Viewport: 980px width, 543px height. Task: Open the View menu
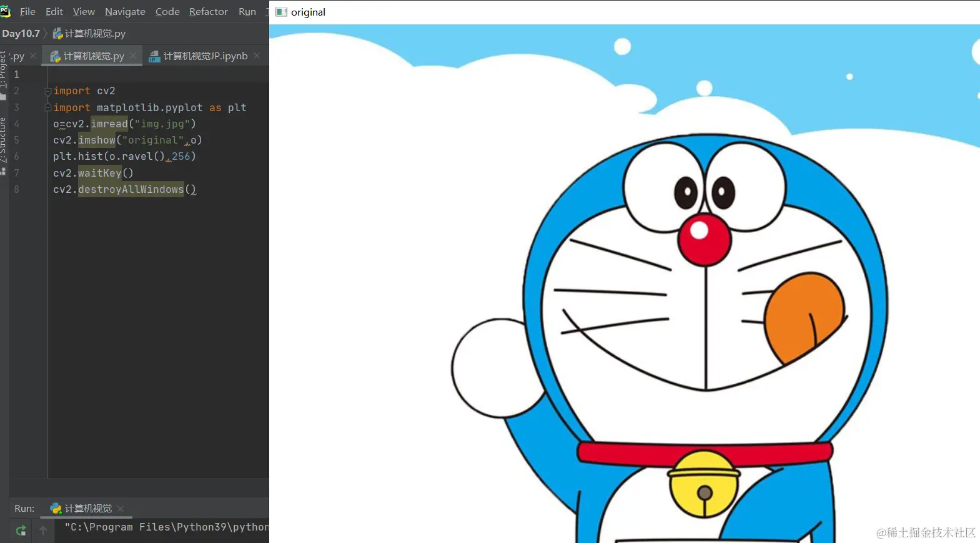(84, 12)
